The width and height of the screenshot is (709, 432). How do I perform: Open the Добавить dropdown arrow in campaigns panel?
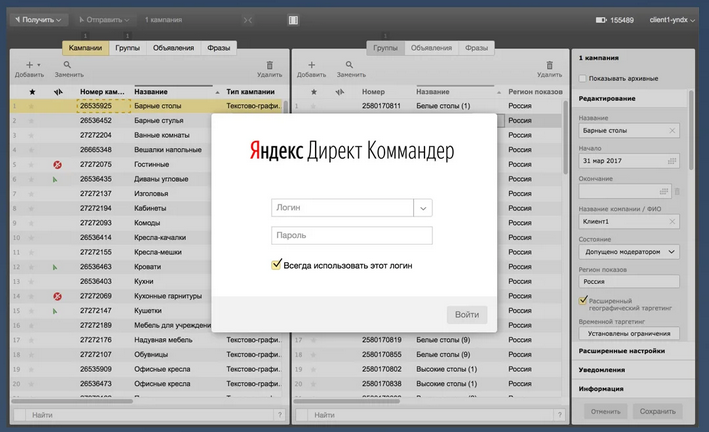pos(39,65)
